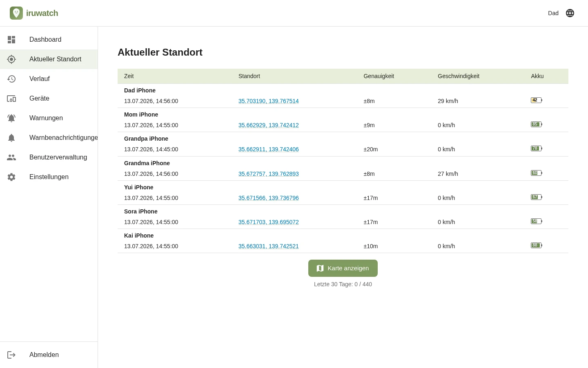Go to Verlauf page
The height and width of the screenshot is (368, 588).
[49, 79]
